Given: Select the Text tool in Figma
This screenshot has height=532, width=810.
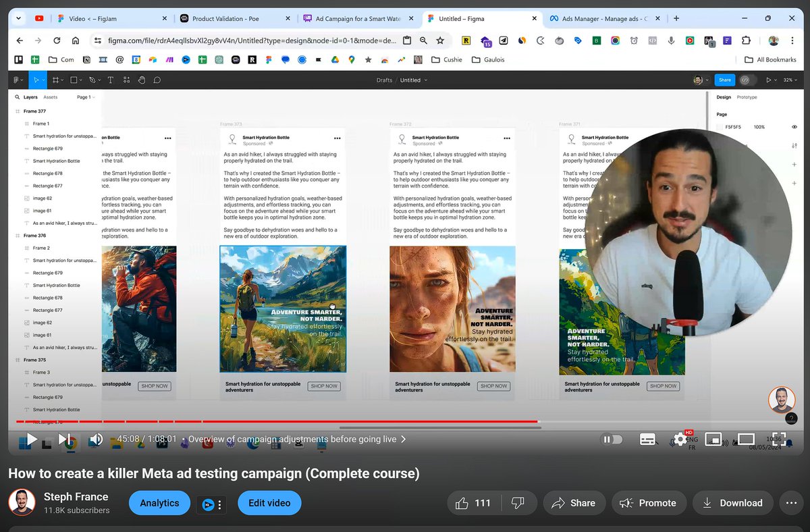Looking at the screenshot, I should tap(110, 80).
